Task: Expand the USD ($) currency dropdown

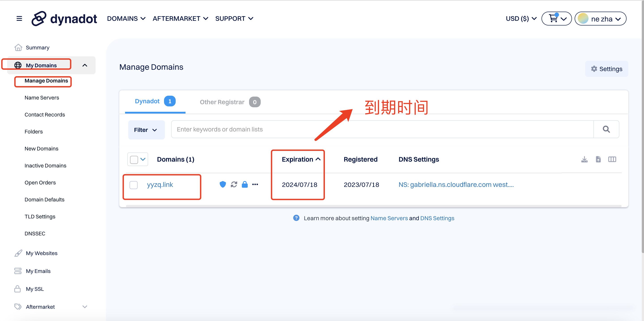Action: click(x=521, y=19)
